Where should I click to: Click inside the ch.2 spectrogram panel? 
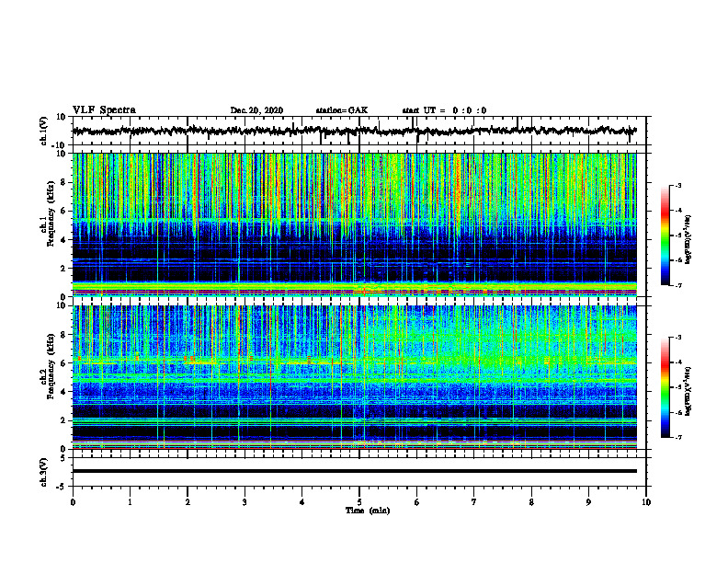pyautogui.click(x=355, y=377)
